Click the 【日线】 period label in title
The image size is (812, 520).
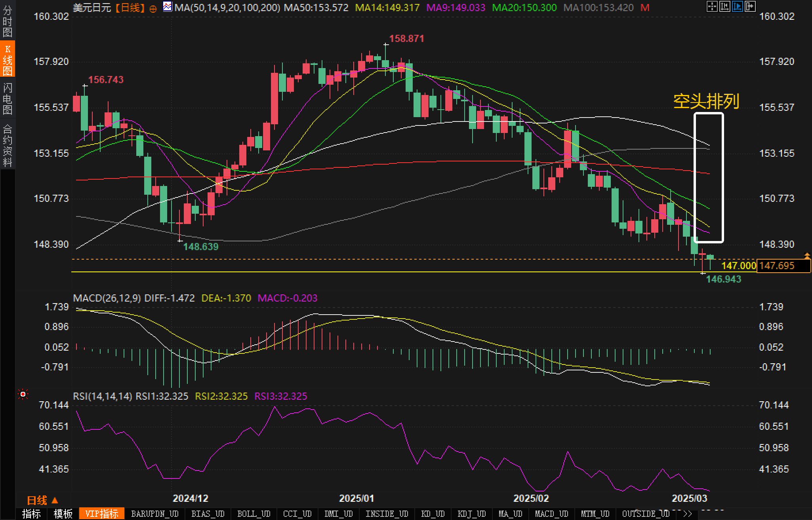pyautogui.click(x=130, y=8)
